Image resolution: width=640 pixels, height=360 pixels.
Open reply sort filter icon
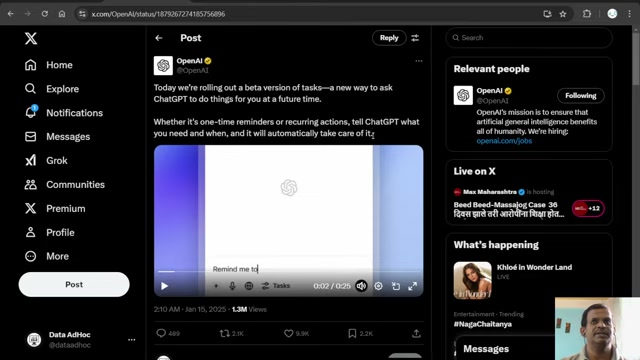pyautogui.click(x=415, y=38)
